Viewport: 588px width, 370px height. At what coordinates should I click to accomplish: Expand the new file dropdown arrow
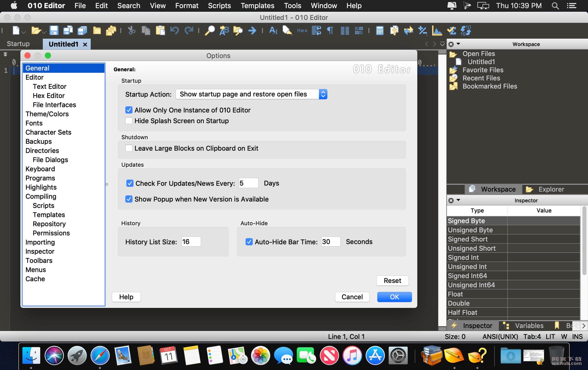pos(24,32)
